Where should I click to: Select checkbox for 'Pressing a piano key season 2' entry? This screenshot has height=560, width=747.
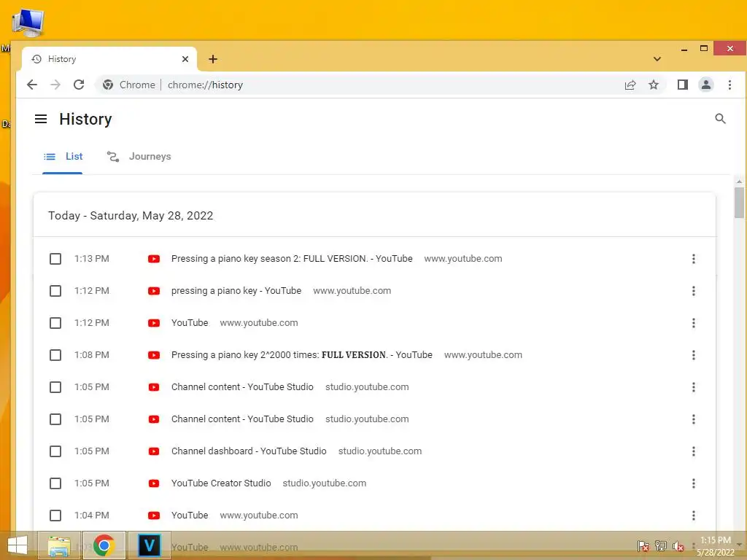(55, 259)
